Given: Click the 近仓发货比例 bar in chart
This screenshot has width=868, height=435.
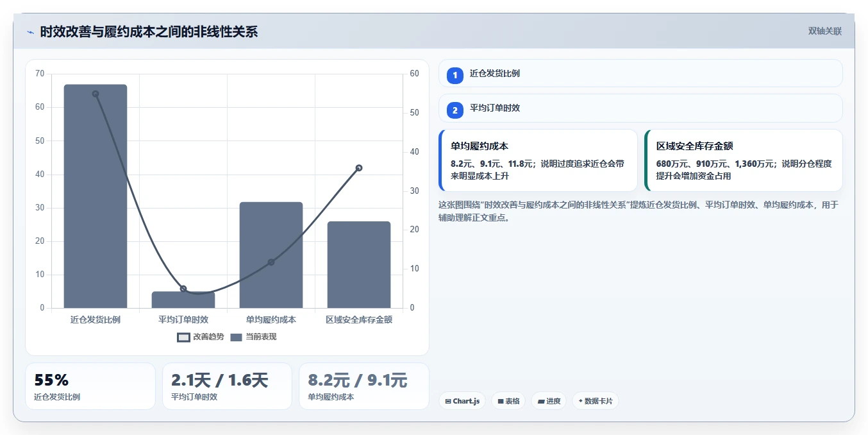Looking at the screenshot, I should [96, 196].
